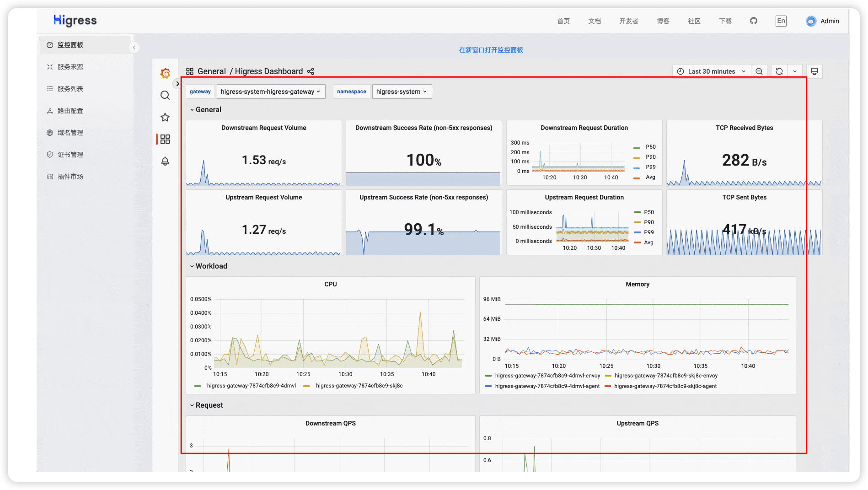Open starred dashboards star icon

point(165,117)
